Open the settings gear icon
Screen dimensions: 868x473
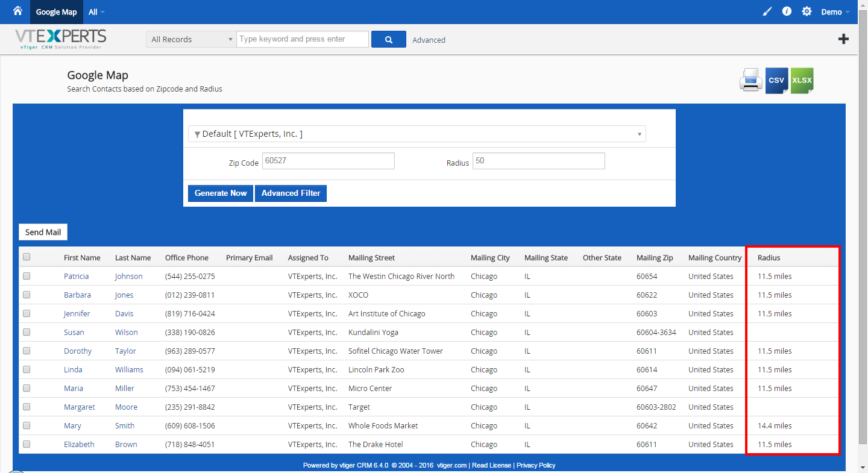coord(807,11)
